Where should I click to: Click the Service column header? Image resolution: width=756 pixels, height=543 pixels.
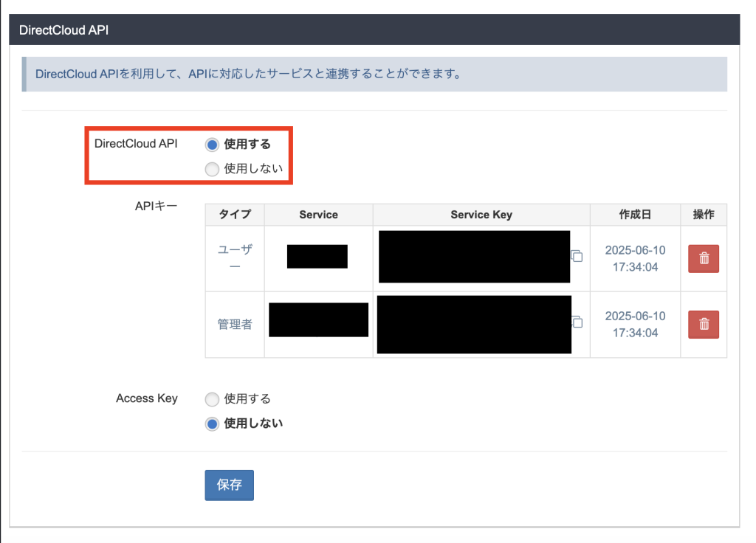[x=318, y=215]
